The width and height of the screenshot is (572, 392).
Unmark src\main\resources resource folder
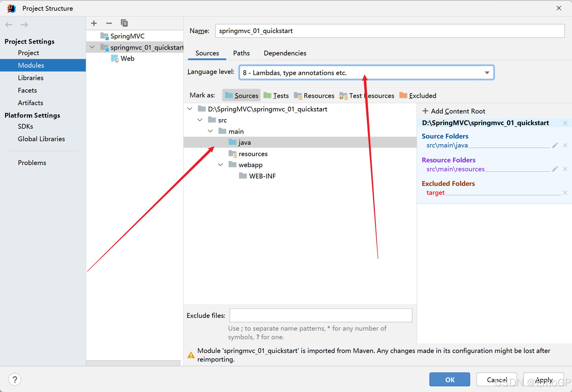pyautogui.click(x=565, y=169)
